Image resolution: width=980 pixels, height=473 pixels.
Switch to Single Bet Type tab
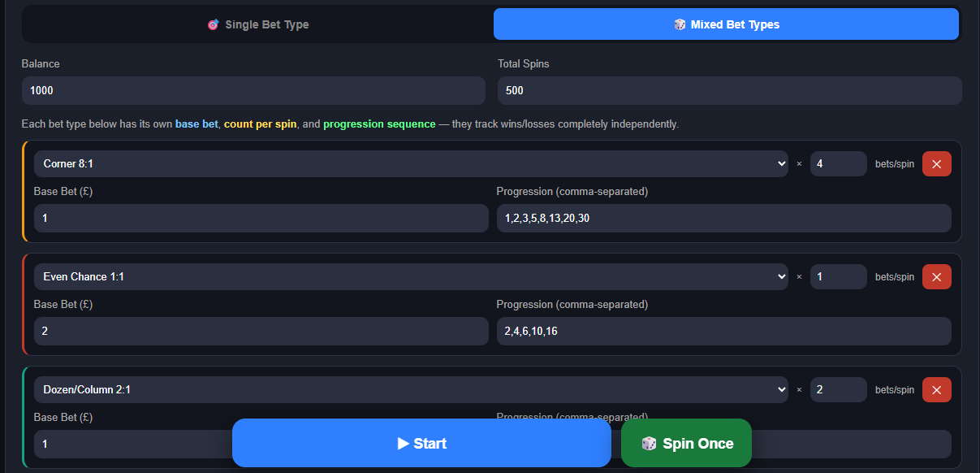pyautogui.click(x=257, y=24)
